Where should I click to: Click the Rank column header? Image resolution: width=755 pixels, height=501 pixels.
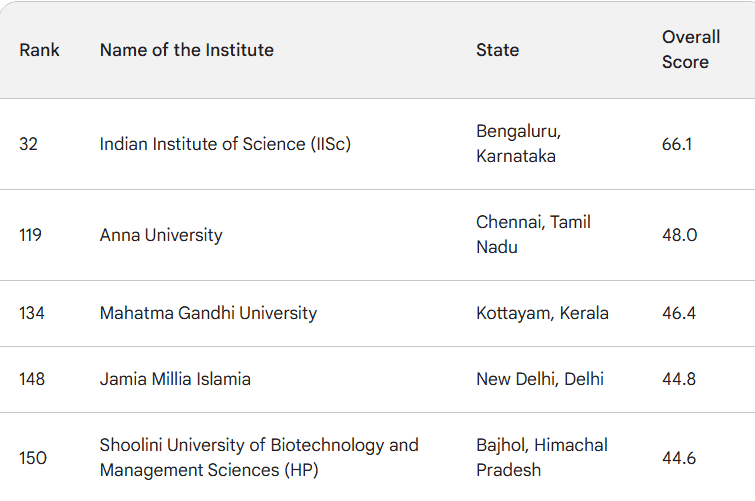39,50
